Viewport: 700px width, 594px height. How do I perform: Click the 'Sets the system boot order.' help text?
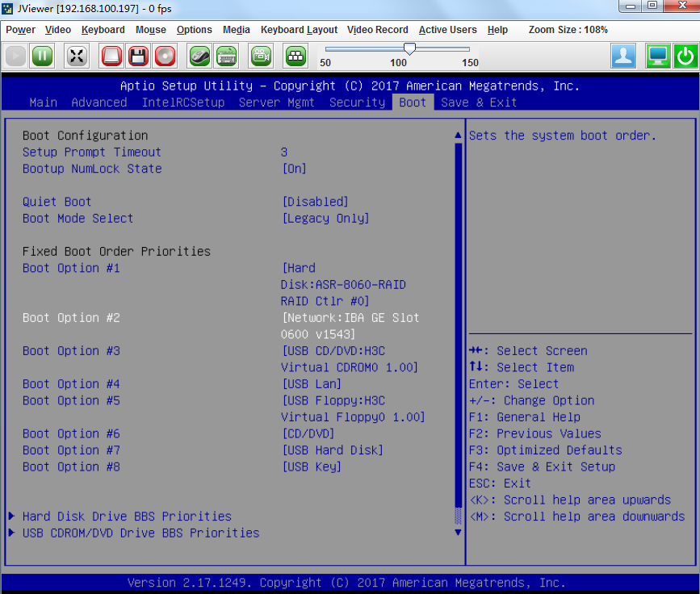point(563,136)
